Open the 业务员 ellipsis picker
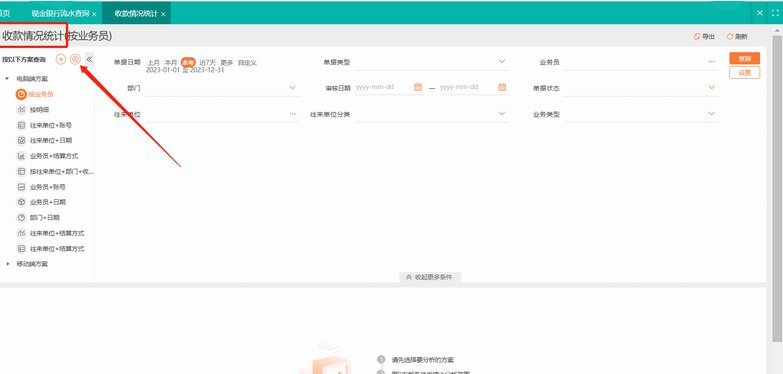Image resolution: width=783 pixels, height=374 pixels. pos(711,62)
